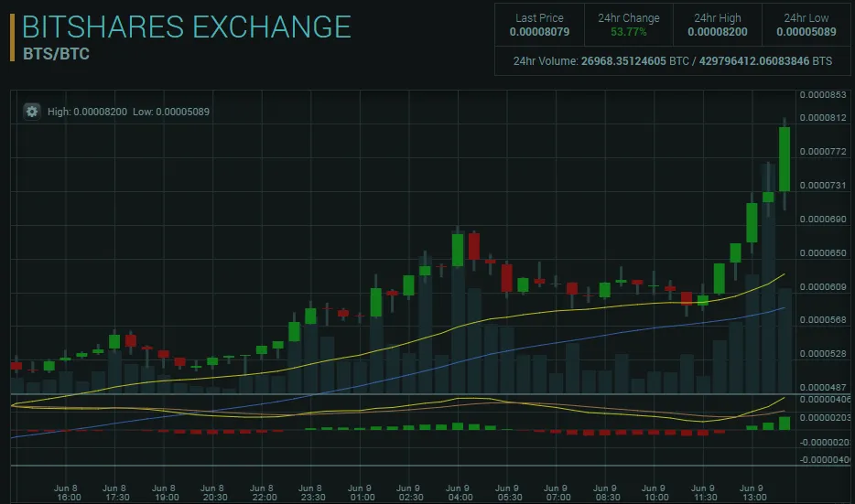
Task: Click the 0.0000487 price axis label
Action: coord(823,388)
